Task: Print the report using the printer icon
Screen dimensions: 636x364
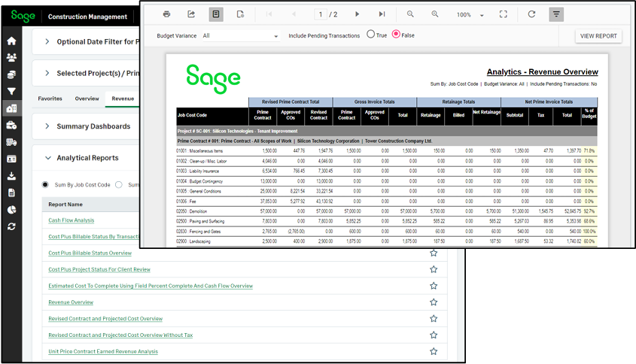Action: [x=166, y=14]
